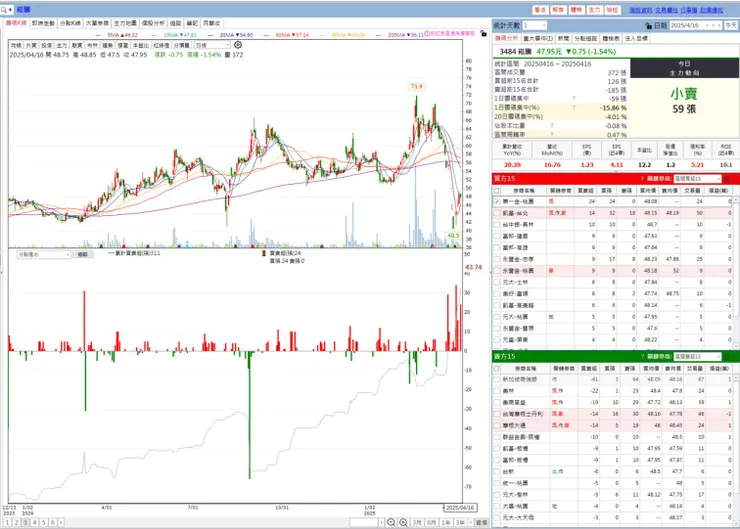
Task: Open the stock search magnifier icon
Action: click(x=4, y=9)
